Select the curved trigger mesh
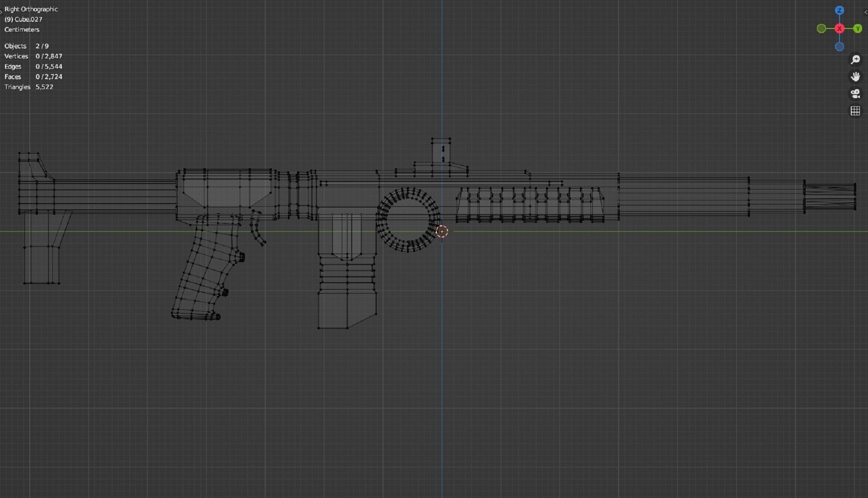Viewport: 868px width, 498px height. click(x=258, y=228)
